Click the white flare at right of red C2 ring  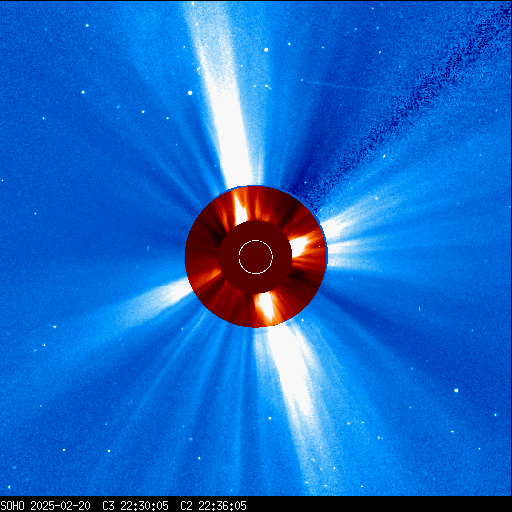click(300, 246)
